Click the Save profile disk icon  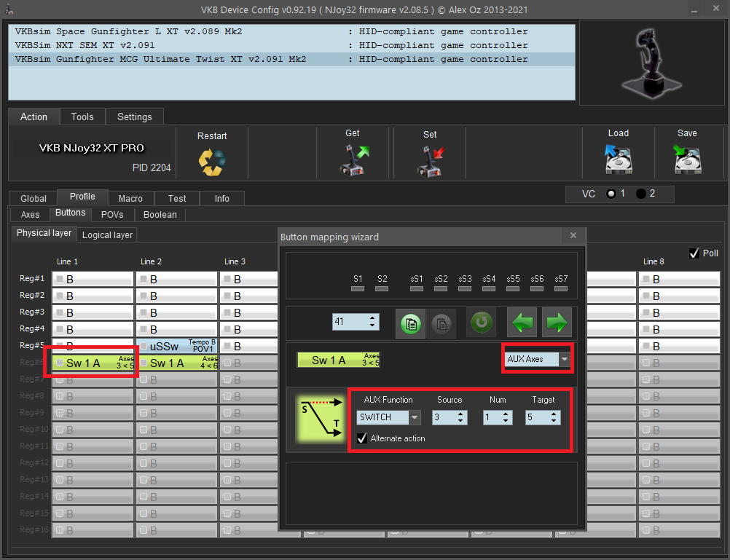tap(687, 159)
